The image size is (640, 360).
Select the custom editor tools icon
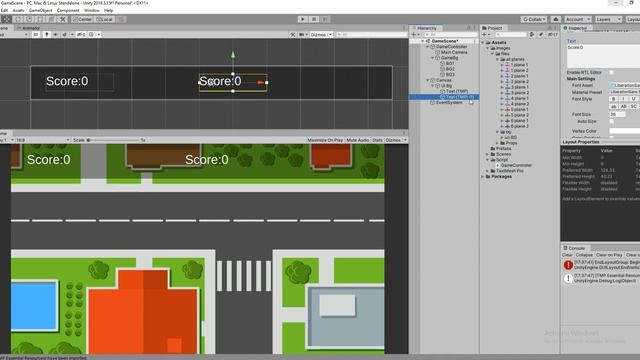tap(63, 19)
